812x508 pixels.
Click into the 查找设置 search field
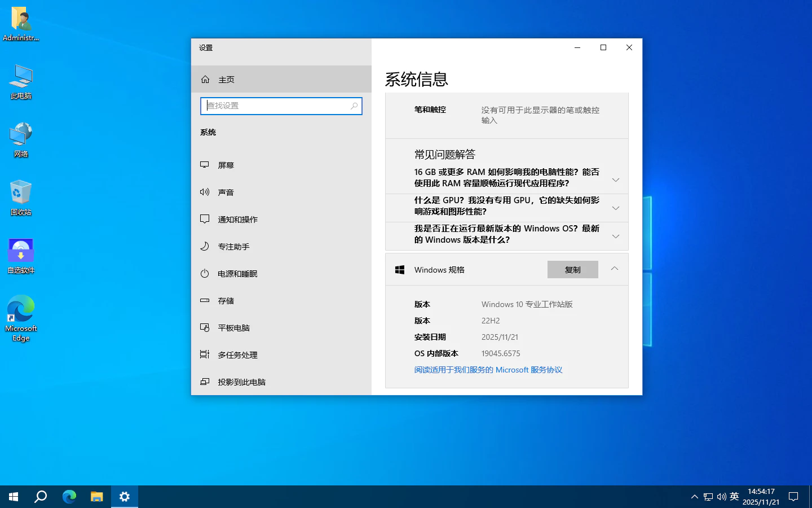click(x=276, y=106)
